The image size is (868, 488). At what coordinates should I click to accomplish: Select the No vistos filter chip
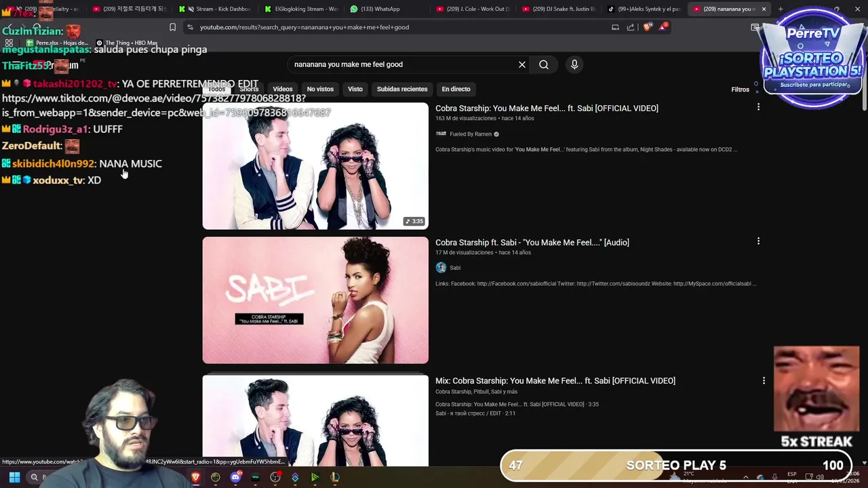tap(320, 89)
